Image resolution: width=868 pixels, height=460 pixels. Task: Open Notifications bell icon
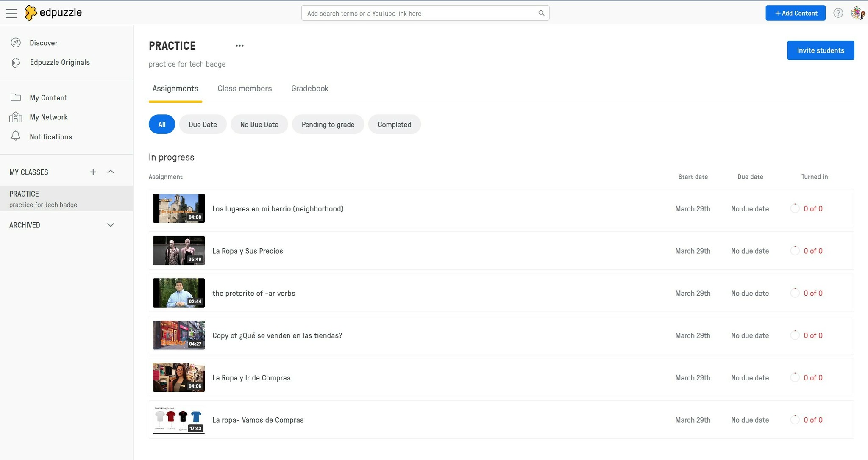[16, 136]
